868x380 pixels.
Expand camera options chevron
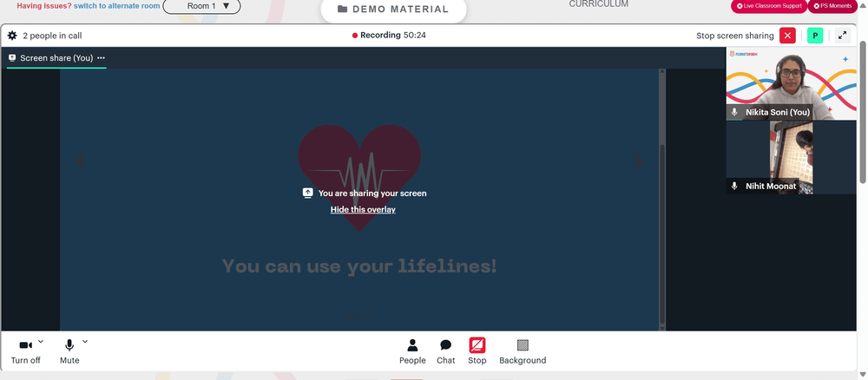(41, 342)
